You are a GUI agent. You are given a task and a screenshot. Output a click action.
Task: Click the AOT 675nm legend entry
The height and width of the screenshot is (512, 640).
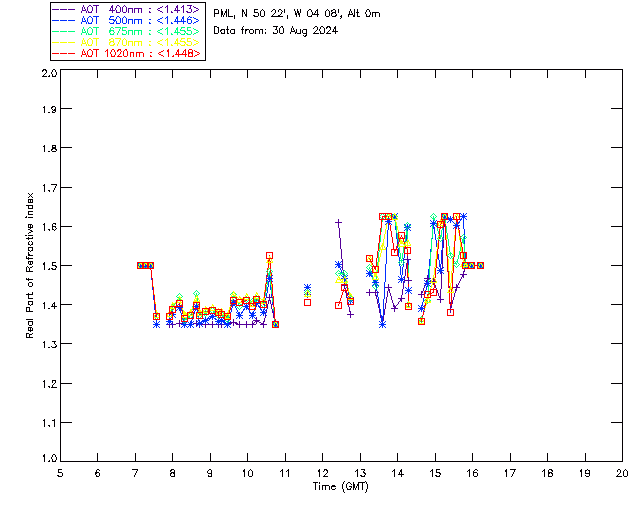(127, 31)
